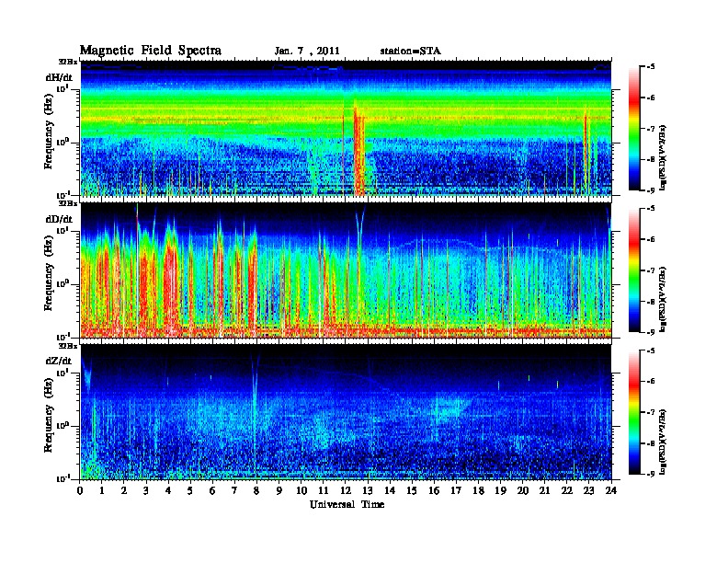Click the "-9" value on dH/dt colorbar
The image size is (728, 563).
(x=650, y=190)
